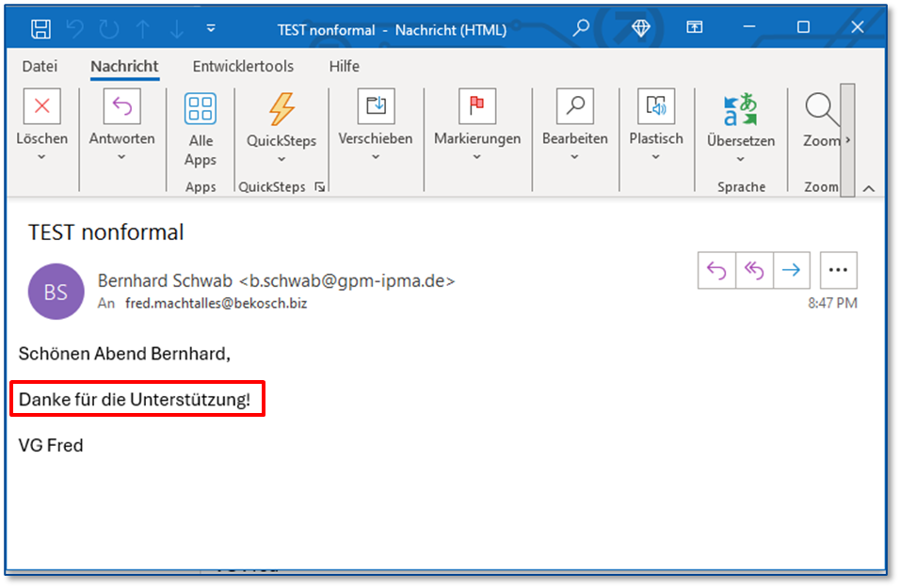This screenshot has width=900, height=588.
Task: Go to previous item with up arrow
Action: (x=143, y=28)
